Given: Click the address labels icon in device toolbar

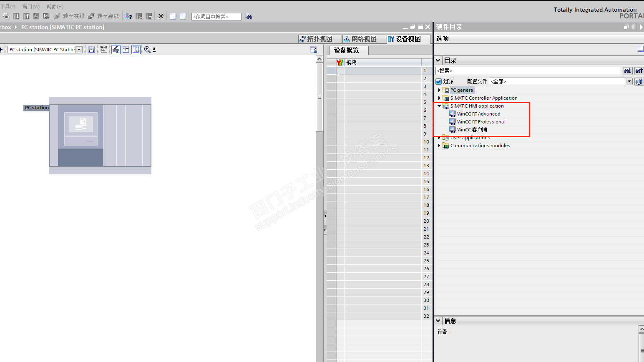Looking at the screenshot, I should coord(92,50).
